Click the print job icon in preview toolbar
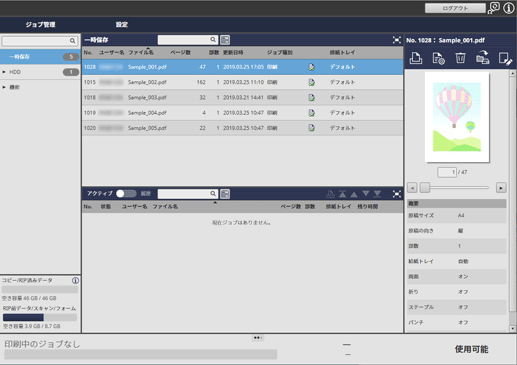 (x=416, y=58)
